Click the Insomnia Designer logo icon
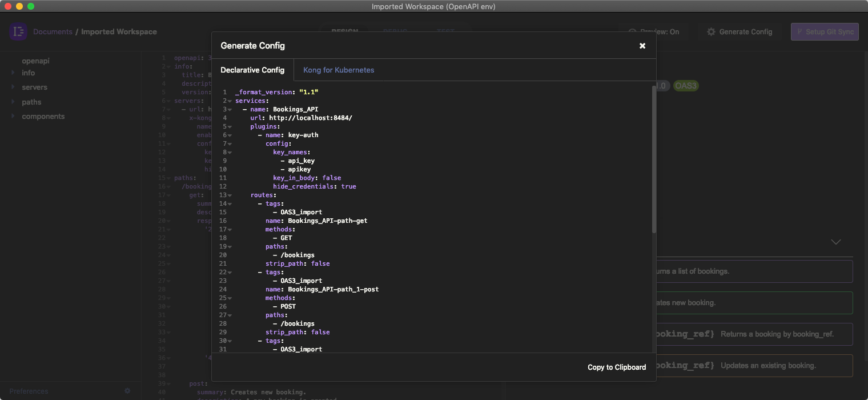This screenshot has width=868, height=400. (18, 32)
